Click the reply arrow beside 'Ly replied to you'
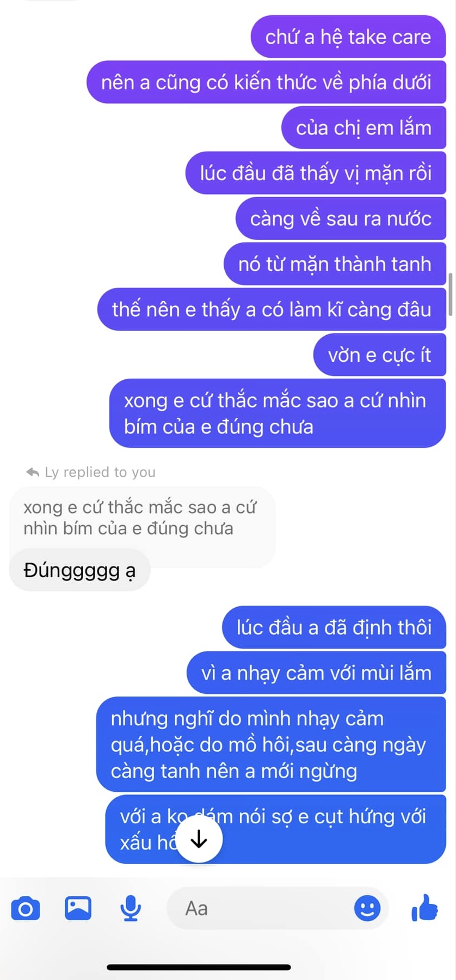The image size is (456, 980). [33, 472]
